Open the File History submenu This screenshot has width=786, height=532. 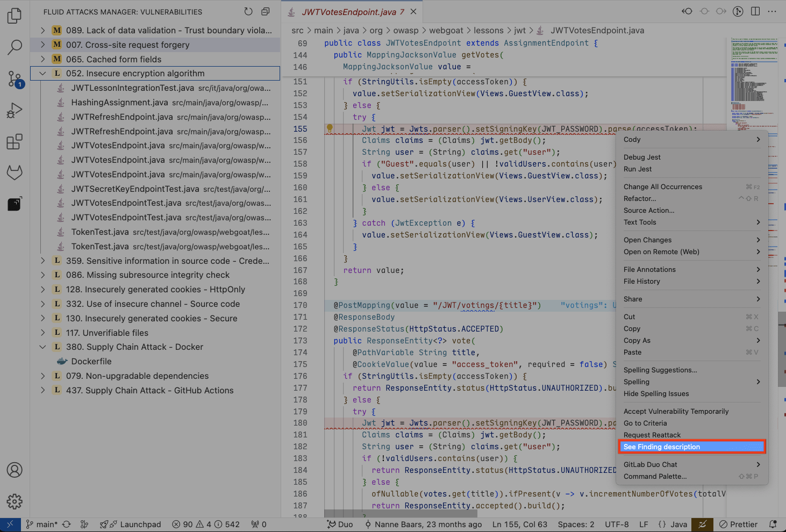[x=692, y=282]
